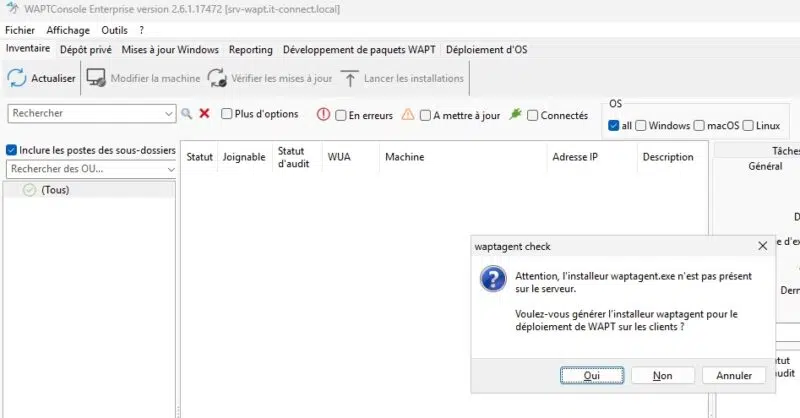Click the green plug connected icon

(515, 114)
